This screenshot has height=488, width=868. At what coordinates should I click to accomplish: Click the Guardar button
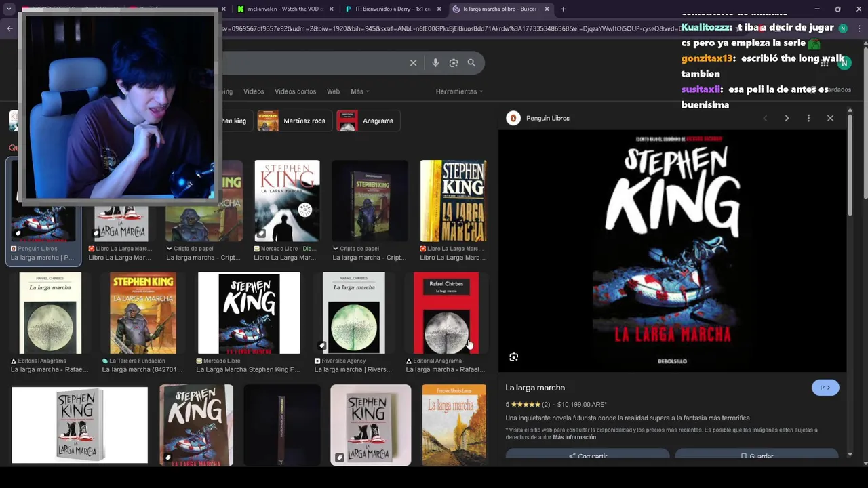click(756, 455)
